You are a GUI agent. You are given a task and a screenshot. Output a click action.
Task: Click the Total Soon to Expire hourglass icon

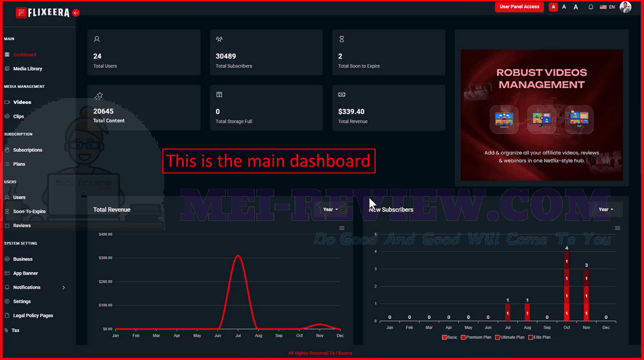[341, 39]
